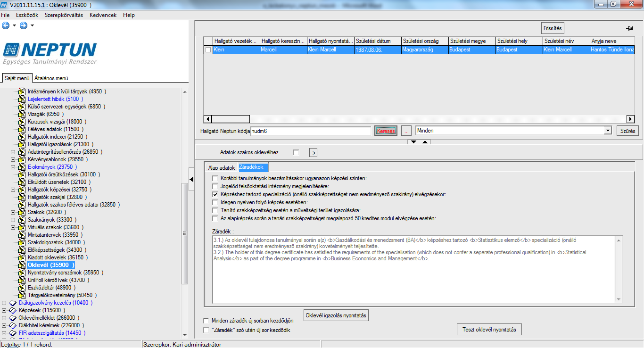644x348 pixels.
Task: Click the pin icon at top right
Action: tap(629, 28)
